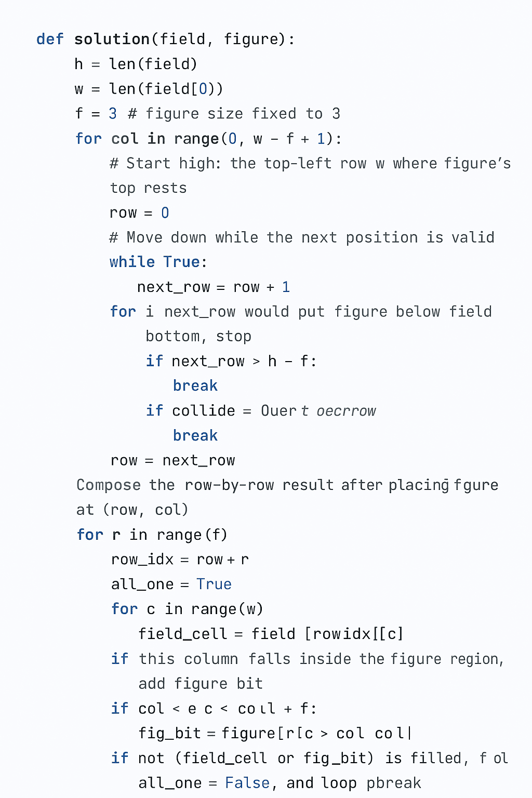The height and width of the screenshot is (798, 532).
Task: Click the def keyword on the first line
Action: click(x=50, y=39)
